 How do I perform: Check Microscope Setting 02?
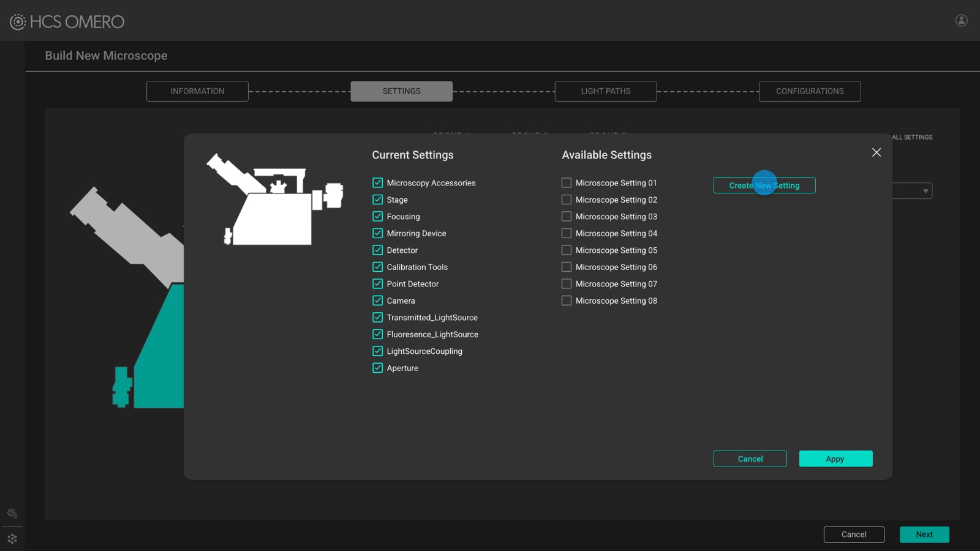tap(567, 200)
